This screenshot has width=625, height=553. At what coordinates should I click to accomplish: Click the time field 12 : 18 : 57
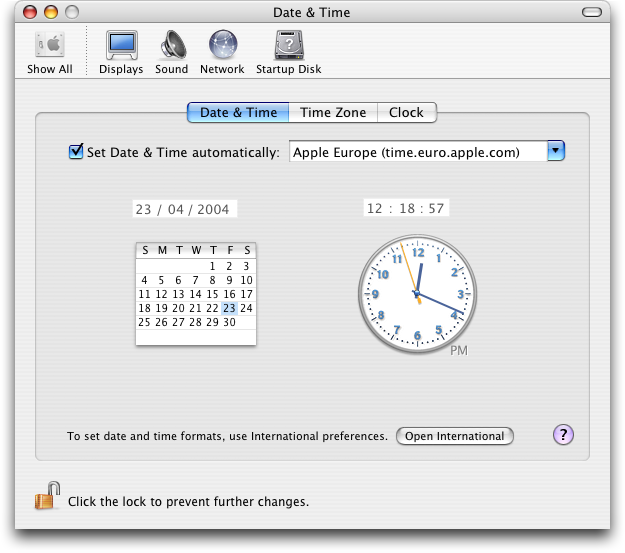(406, 208)
